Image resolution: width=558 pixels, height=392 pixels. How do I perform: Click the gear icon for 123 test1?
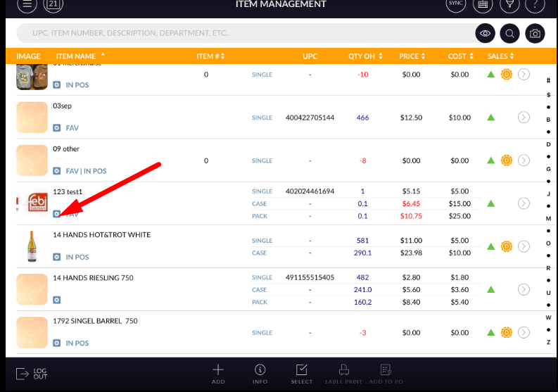coord(57,214)
